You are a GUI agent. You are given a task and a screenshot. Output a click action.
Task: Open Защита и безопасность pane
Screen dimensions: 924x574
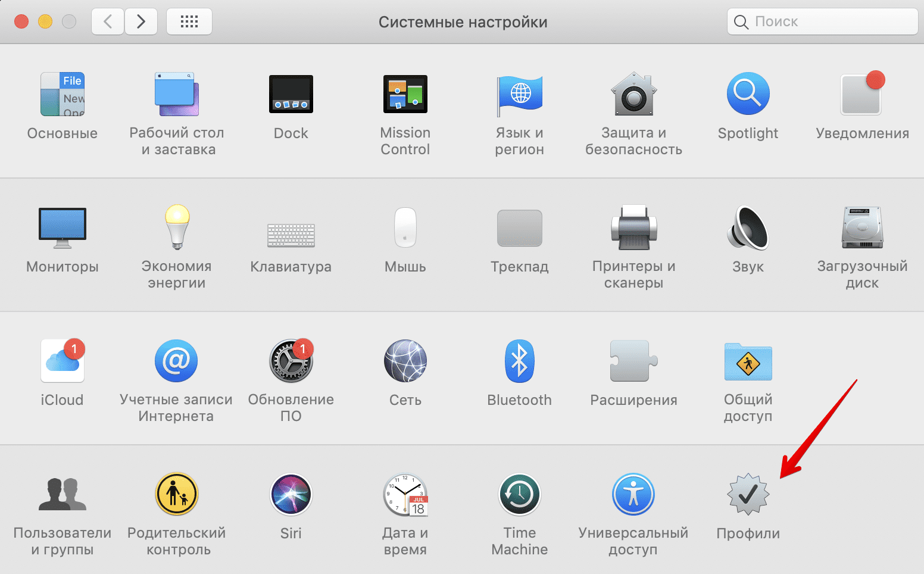click(x=633, y=95)
